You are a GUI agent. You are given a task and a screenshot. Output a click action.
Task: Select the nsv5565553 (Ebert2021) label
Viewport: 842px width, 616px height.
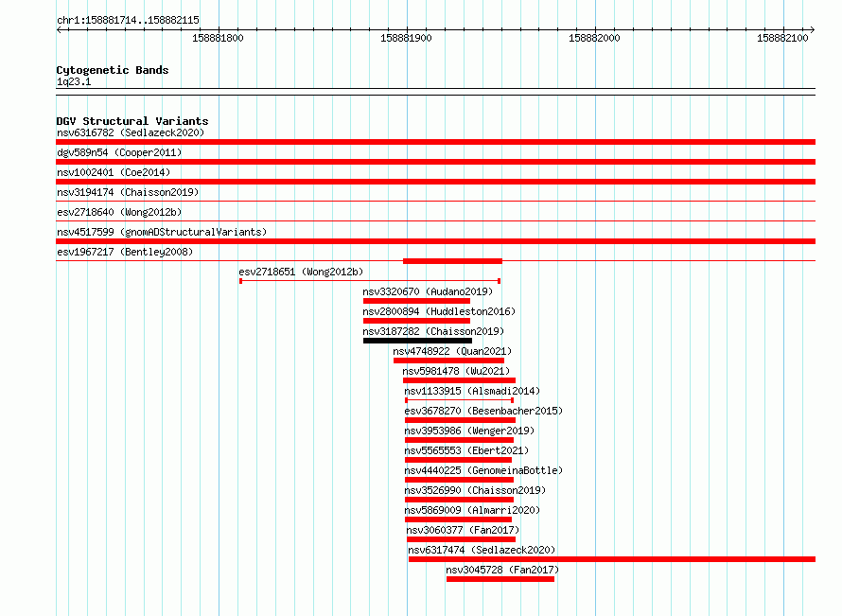(x=466, y=450)
